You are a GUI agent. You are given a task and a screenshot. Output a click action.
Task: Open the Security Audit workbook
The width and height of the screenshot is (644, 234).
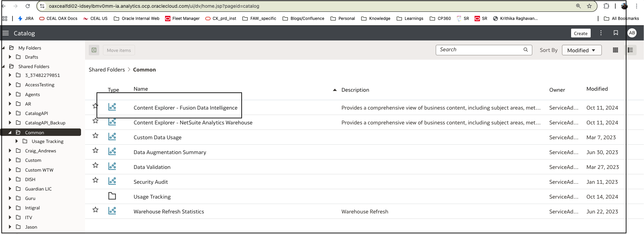tap(151, 182)
